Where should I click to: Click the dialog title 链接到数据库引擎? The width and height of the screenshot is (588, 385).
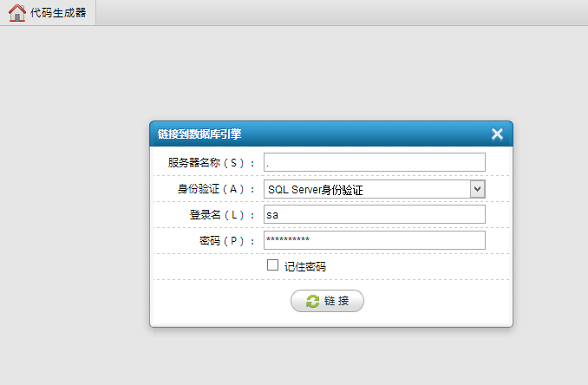[199, 134]
